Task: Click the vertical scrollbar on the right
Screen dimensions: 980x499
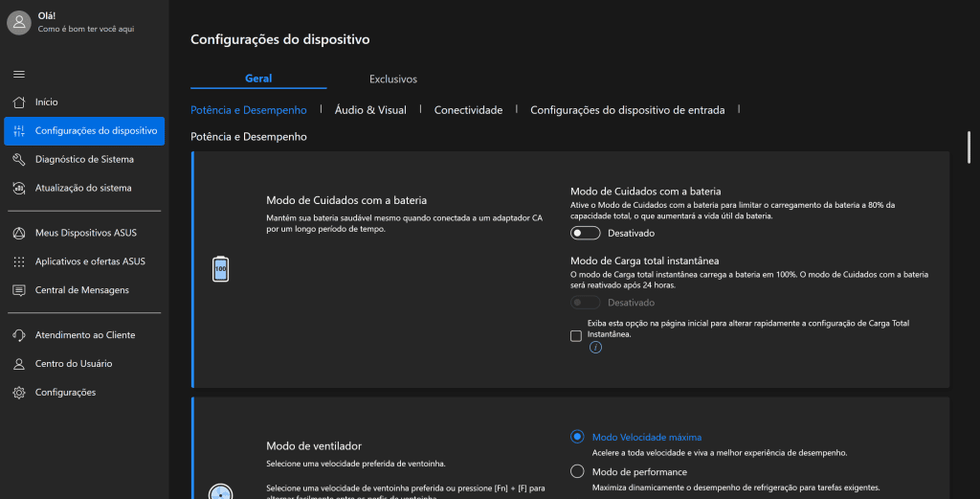Action: point(969,148)
